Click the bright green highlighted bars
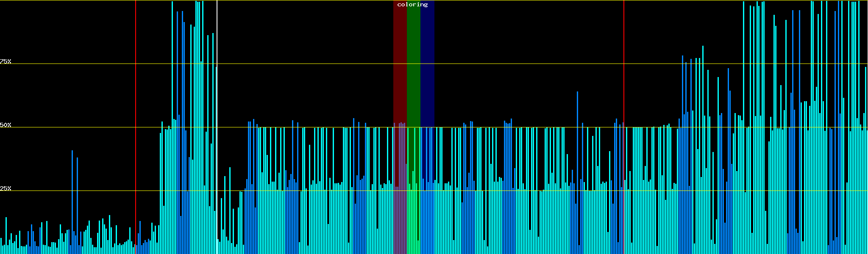 (413, 220)
